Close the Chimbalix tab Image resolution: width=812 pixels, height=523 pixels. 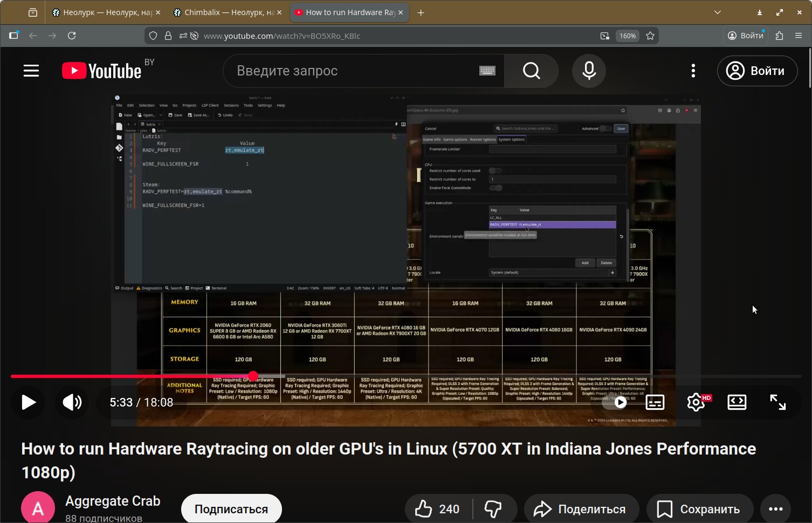[x=279, y=12]
